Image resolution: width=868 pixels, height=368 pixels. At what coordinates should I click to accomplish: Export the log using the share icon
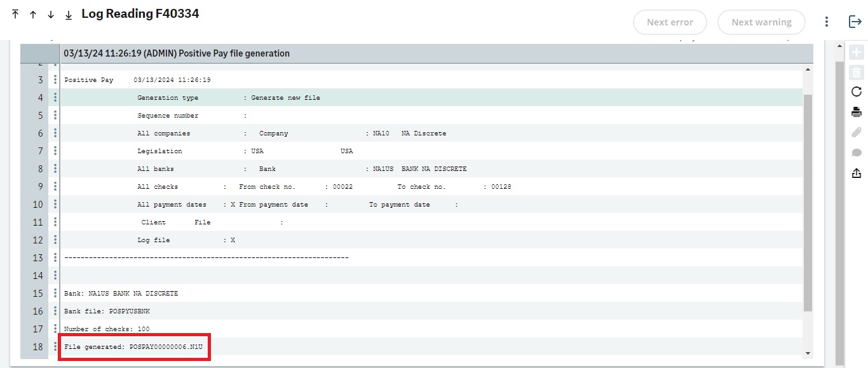point(857,173)
